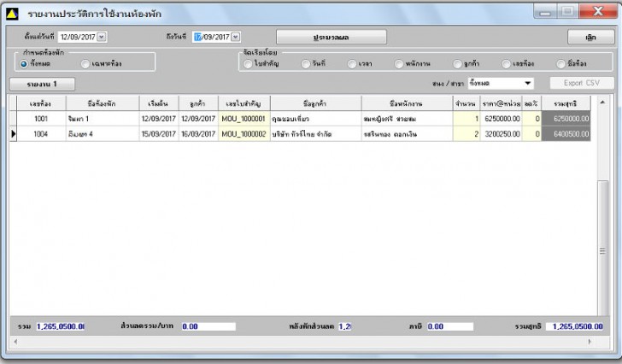Sort by วันที่ radio option
The image size is (622, 364).
point(306,64)
